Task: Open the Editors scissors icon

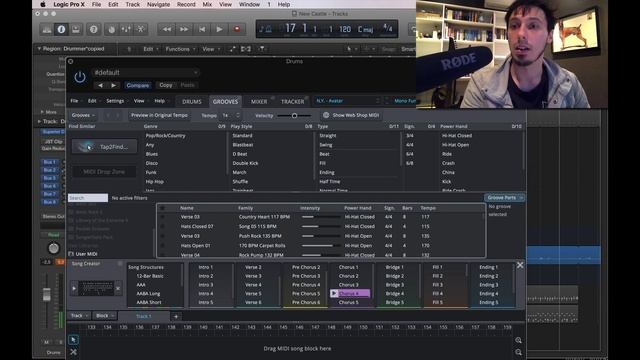Action: (140, 29)
